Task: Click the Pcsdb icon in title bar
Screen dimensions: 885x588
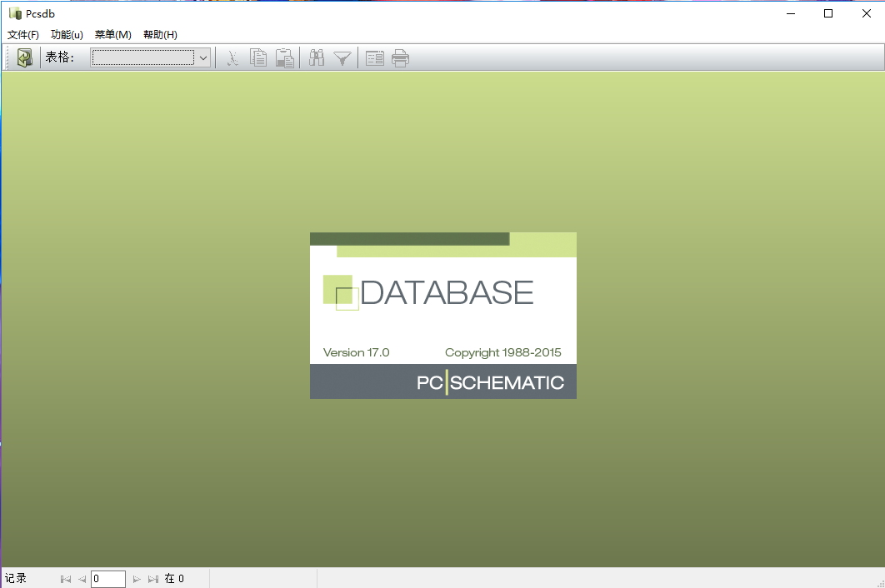Action: [15, 13]
